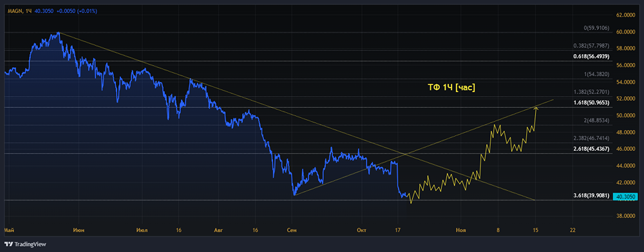
Task: Click the 22 date label on time axis
Action: pos(573,230)
